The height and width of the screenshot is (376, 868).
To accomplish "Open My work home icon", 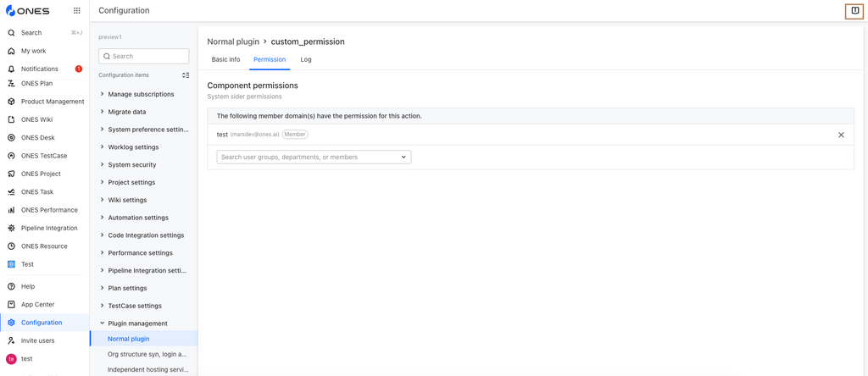I will point(11,51).
